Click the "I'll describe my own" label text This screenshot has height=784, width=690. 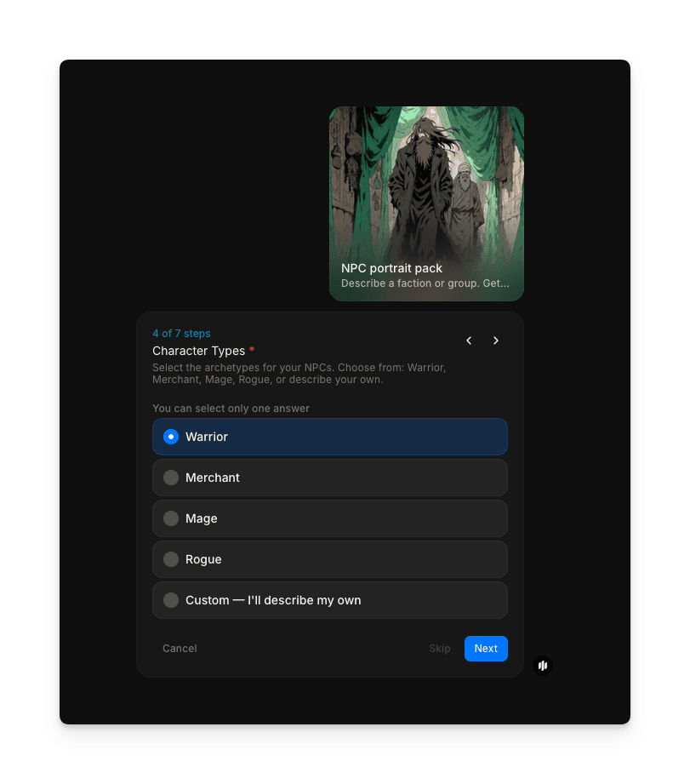[x=304, y=600]
